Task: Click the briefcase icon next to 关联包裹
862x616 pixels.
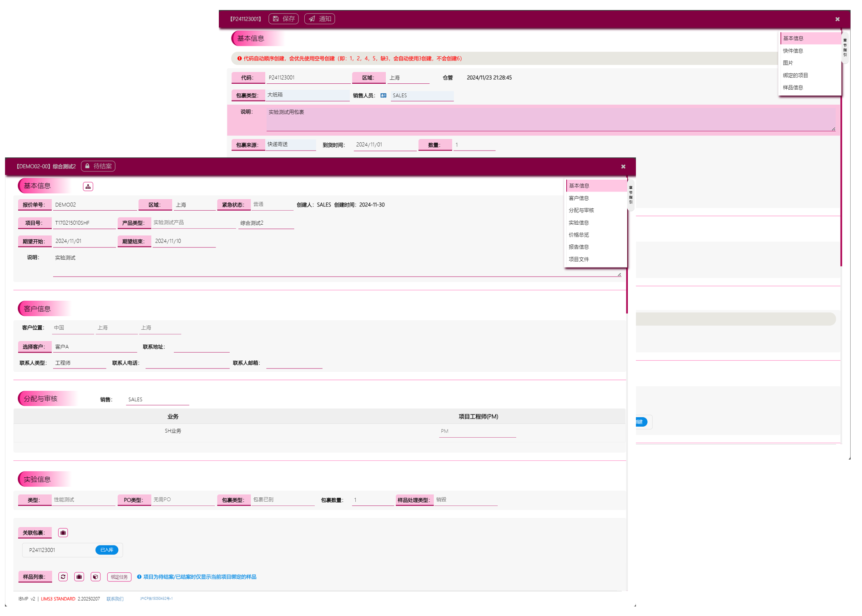Action: (63, 532)
